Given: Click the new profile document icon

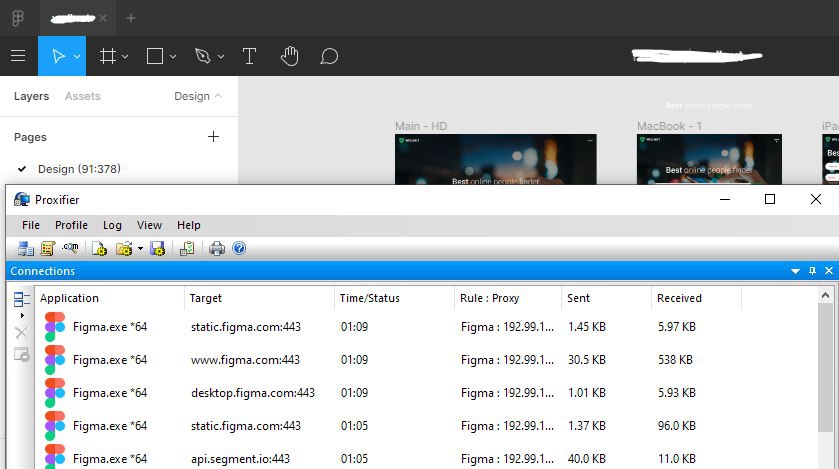Looking at the screenshot, I should pyautogui.click(x=100, y=249).
